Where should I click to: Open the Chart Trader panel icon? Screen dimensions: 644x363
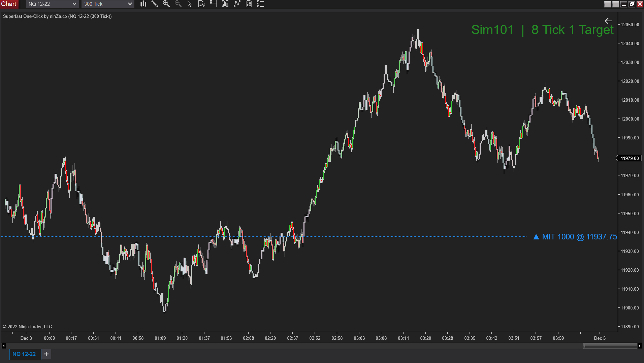click(x=213, y=4)
